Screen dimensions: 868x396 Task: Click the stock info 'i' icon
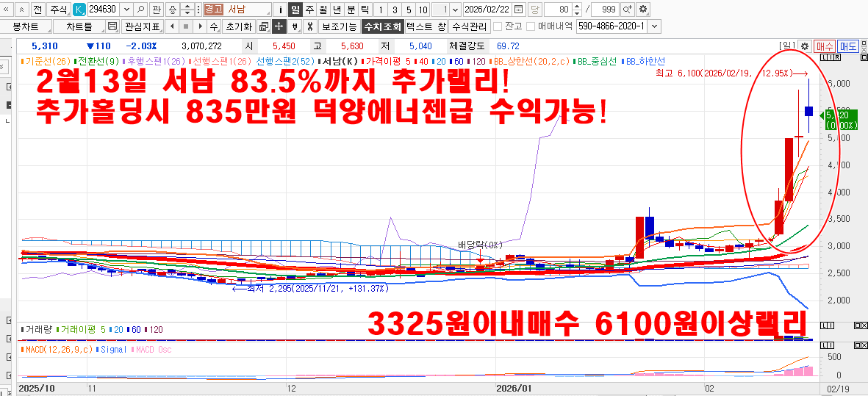(279, 10)
